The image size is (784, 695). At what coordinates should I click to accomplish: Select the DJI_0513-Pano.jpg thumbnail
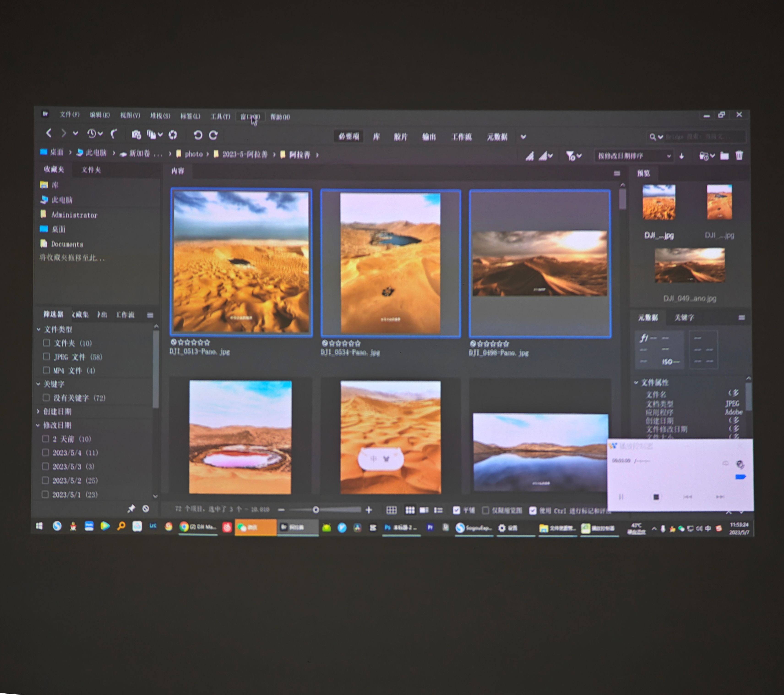[x=241, y=262]
